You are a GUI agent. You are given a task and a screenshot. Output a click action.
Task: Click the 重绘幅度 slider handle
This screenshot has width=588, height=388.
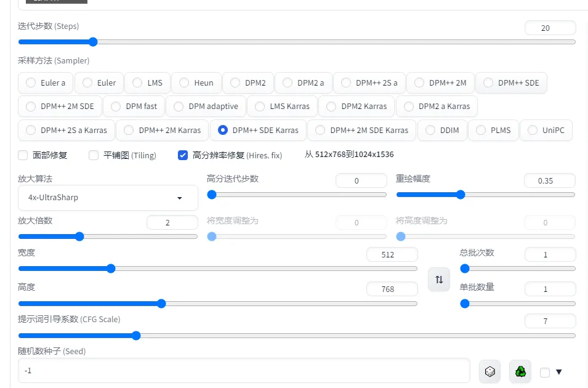coord(461,195)
